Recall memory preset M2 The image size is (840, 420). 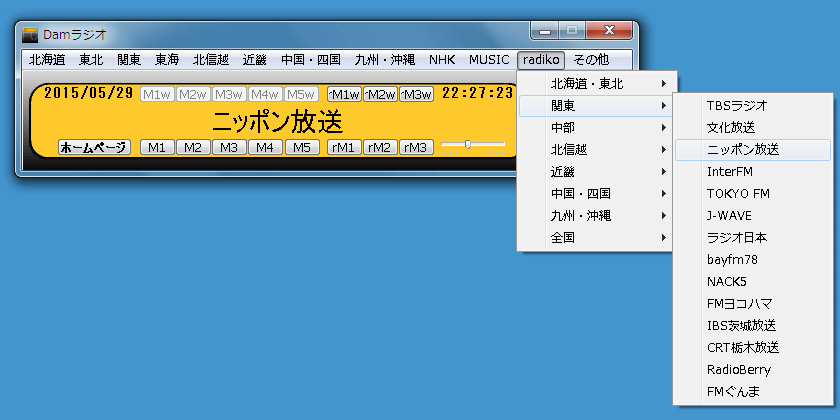click(x=193, y=147)
